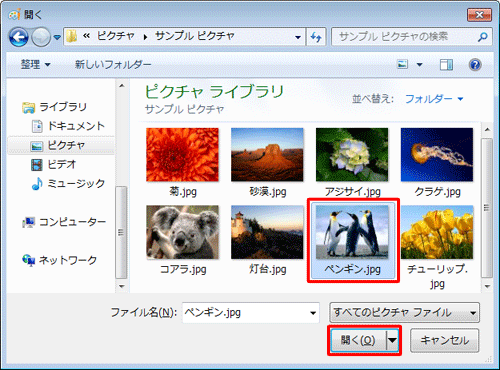The height and width of the screenshot is (370, 500).
Task: Click the blue help question mark icon
Action: pyautogui.click(x=475, y=64)
